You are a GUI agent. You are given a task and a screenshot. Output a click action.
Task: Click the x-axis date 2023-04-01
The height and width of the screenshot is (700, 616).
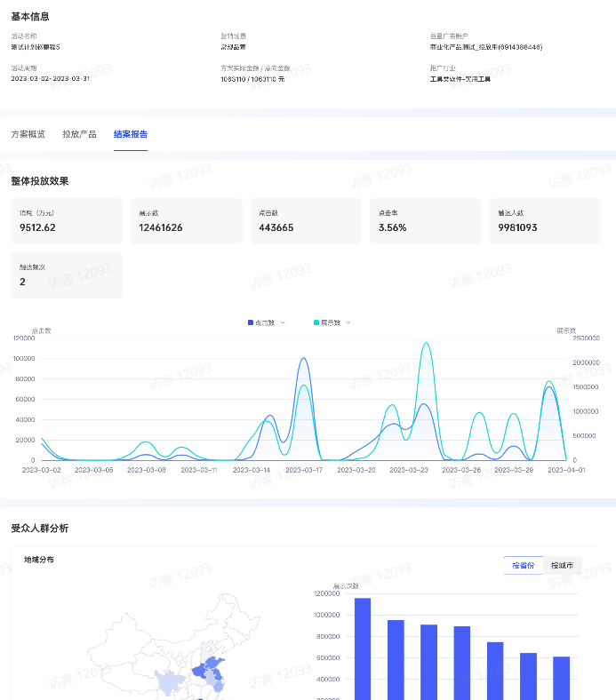pos(566,470)
